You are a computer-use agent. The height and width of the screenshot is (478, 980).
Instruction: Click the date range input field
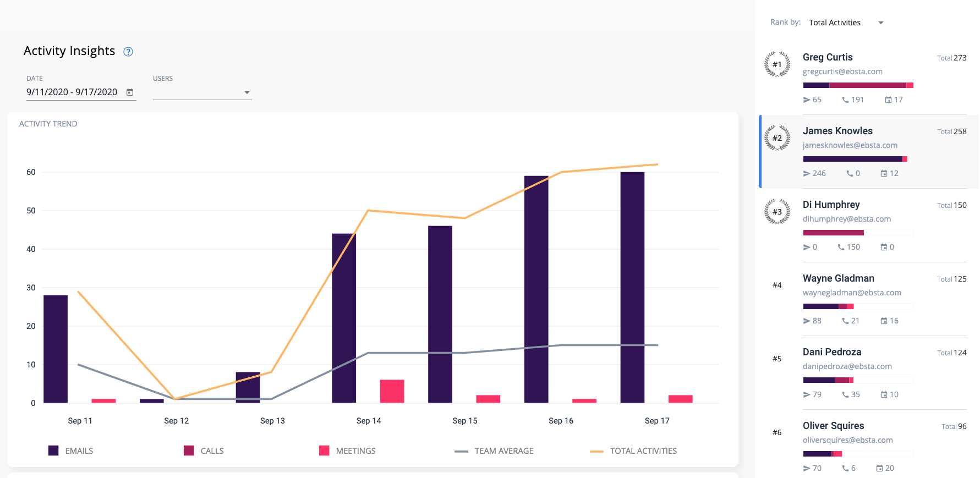pyautogui.click(x=72, y=92)
